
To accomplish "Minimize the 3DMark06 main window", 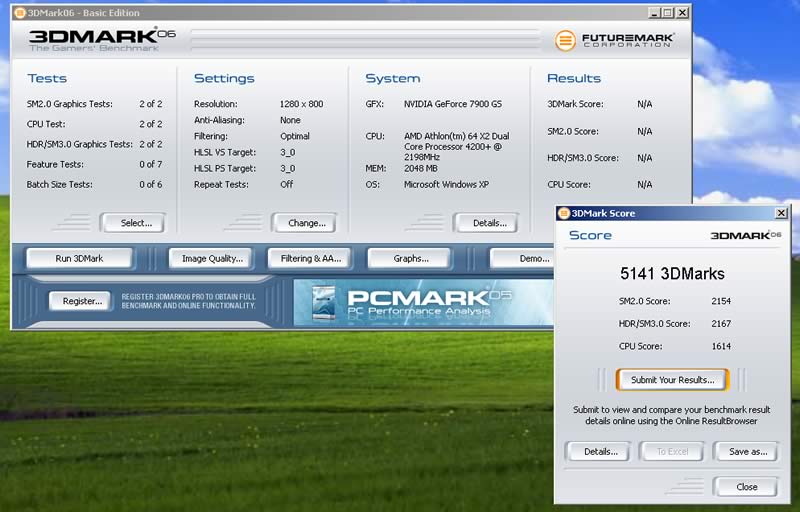I will click(652, 12).
